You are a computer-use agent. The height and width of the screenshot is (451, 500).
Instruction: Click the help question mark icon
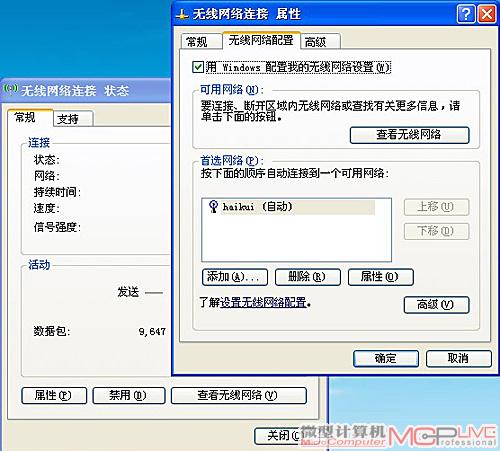click(466, 14)
